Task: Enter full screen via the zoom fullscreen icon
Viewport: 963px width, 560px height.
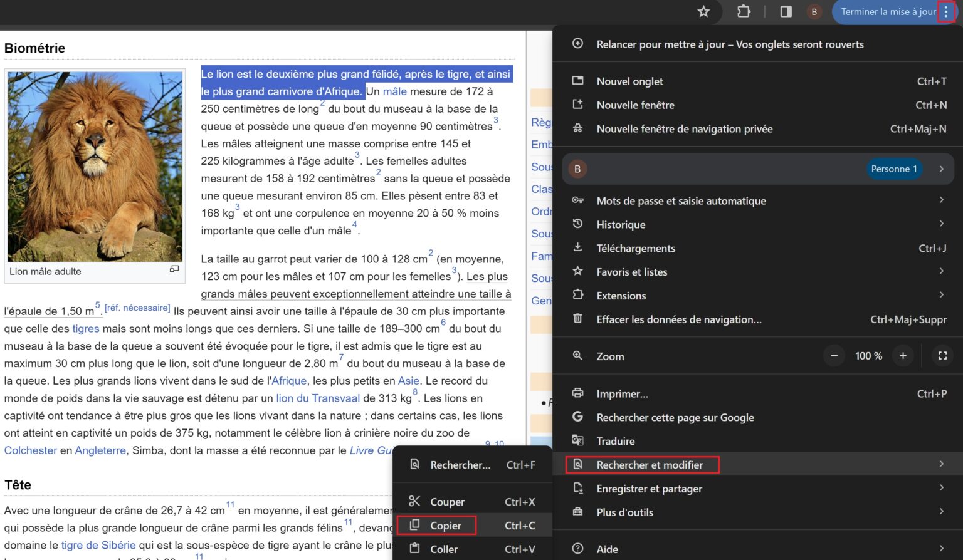Action: point(942,355)
